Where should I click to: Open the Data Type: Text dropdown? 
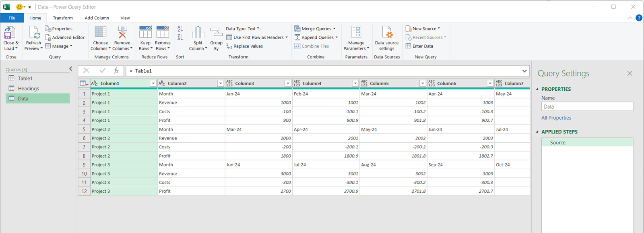pyautogui.click(x=243, y=29)
